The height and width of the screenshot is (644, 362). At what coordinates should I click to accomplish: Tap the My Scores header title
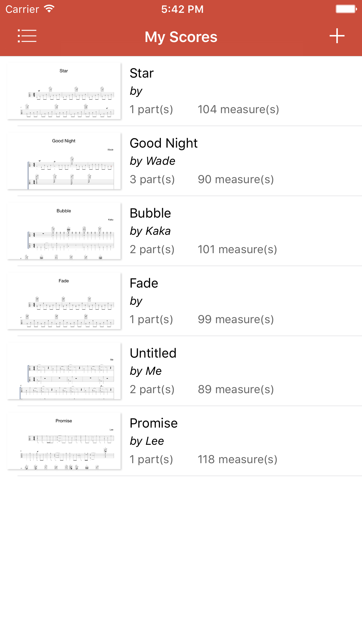tap(181, 37)
